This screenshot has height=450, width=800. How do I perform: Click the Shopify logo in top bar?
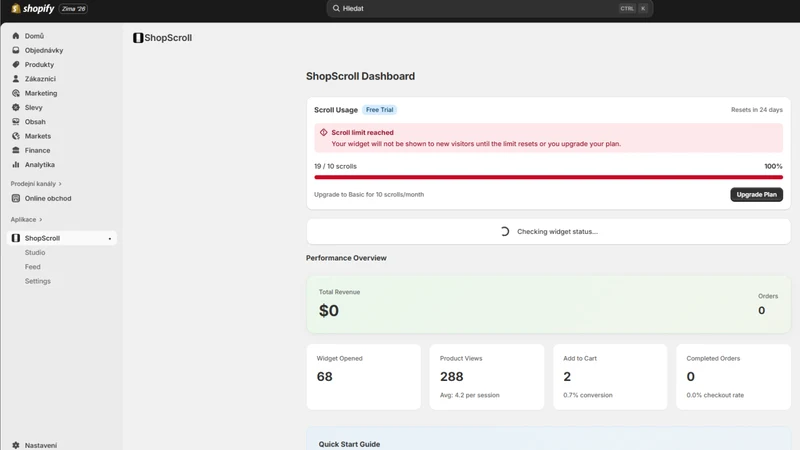click(x=33, y=9)
